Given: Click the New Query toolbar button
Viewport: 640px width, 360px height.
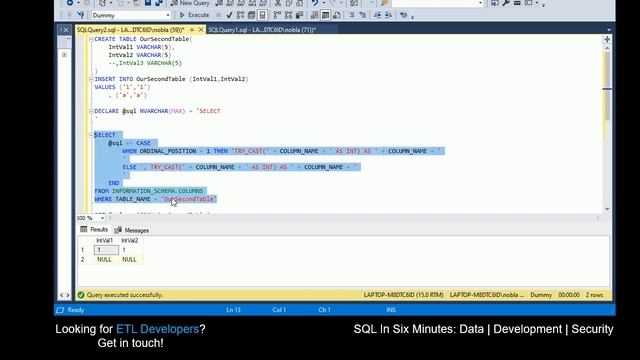Looking at the screenshot, I should click(190, 3).
